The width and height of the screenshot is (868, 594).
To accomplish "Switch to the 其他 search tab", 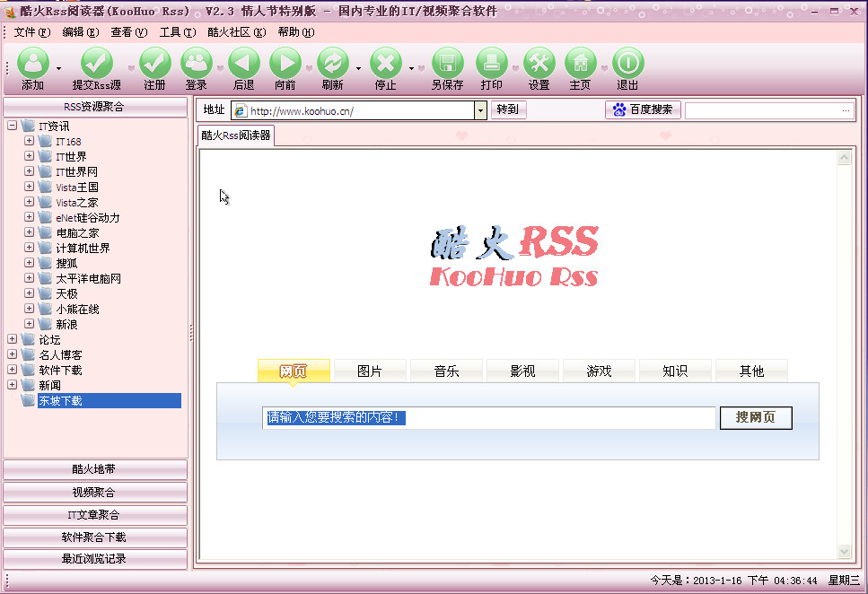I will pyautogui.click(x=751, y=371).
